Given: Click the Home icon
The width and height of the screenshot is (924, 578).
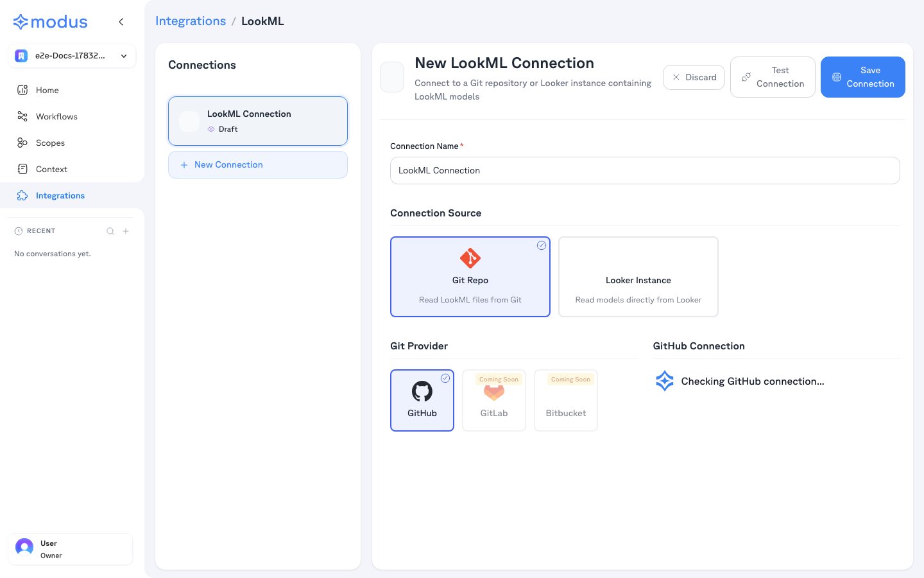Looking at the screenshot, I should (22, 90).
